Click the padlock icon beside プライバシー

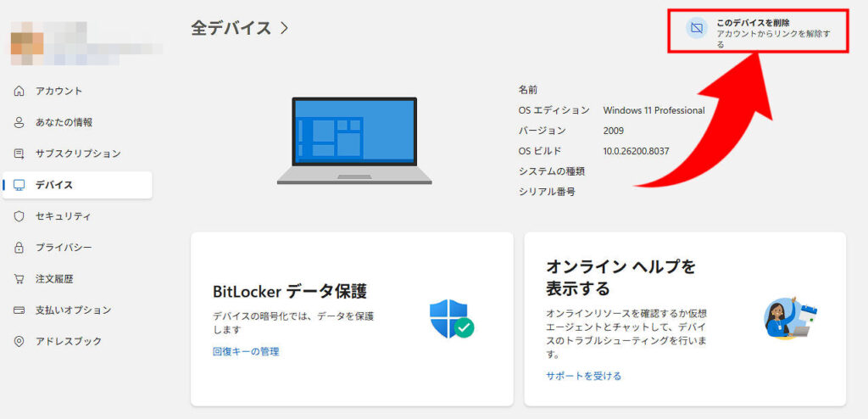pyautogui.click(x=19, y=248)
